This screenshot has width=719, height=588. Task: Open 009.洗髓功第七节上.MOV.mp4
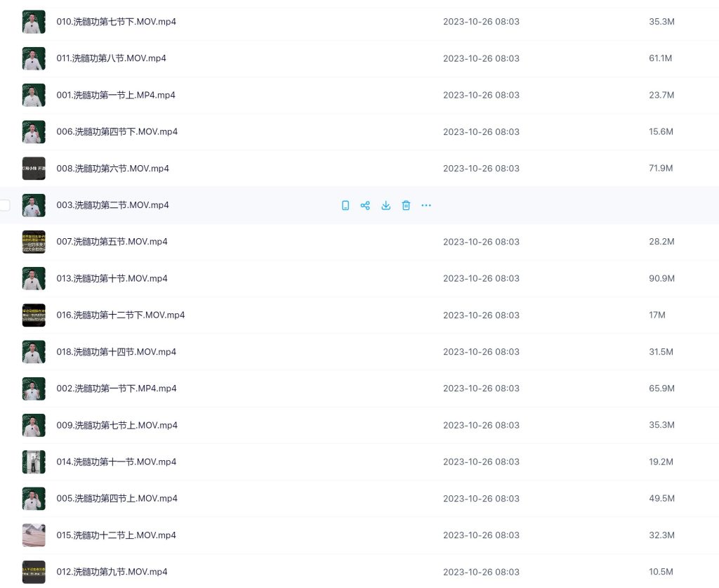click(x=117, y=425)
